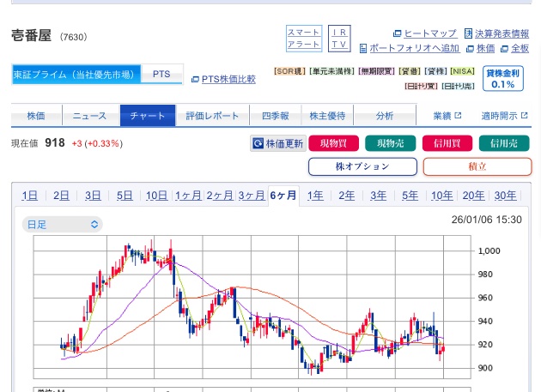Open the IR TV button

[339, 39]
